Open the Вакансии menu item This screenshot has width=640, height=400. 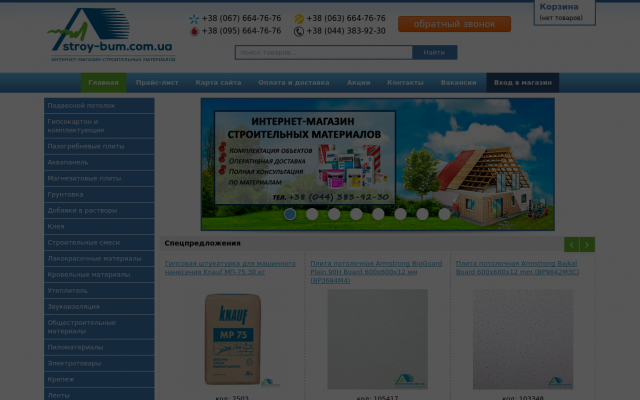tap(458, 82)
